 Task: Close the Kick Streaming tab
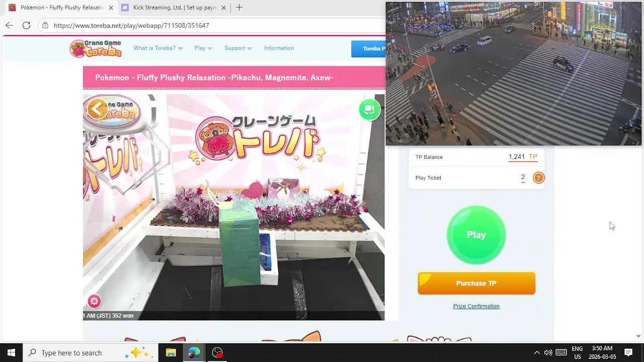[x=223, y=8]
